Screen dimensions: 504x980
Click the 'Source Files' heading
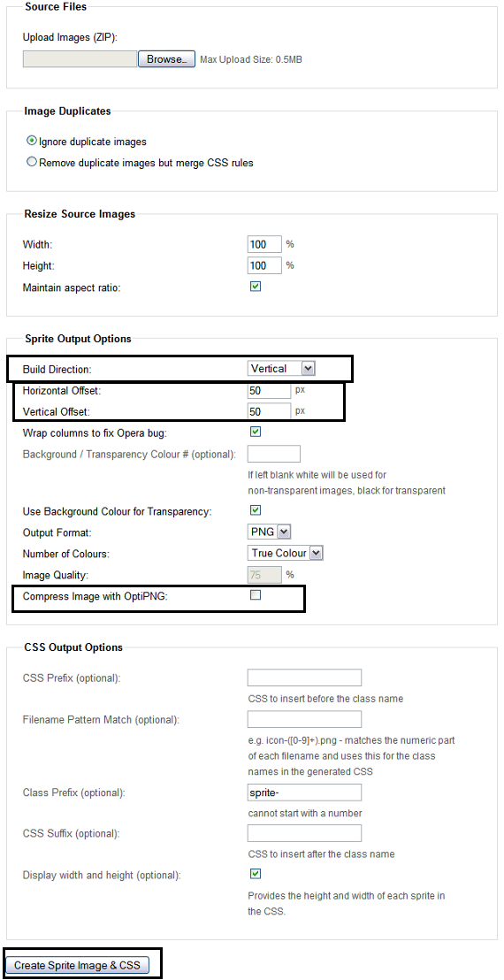pos(56,7)
